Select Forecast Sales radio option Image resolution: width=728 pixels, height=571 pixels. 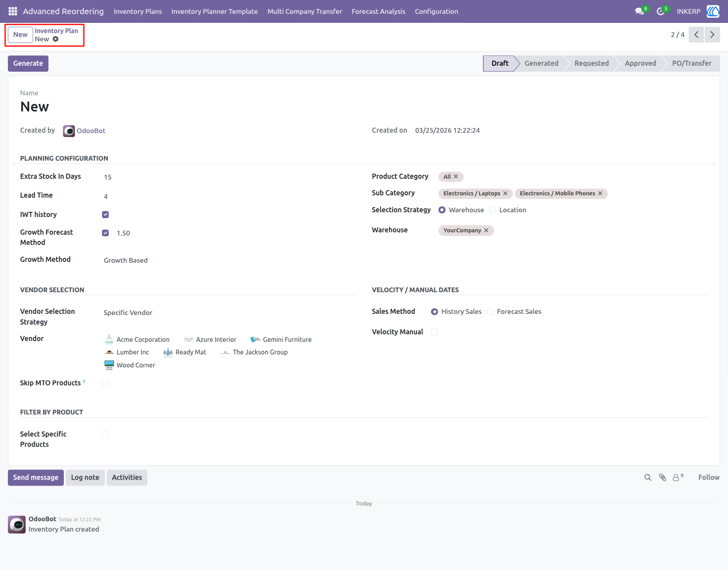click(490, 312)
